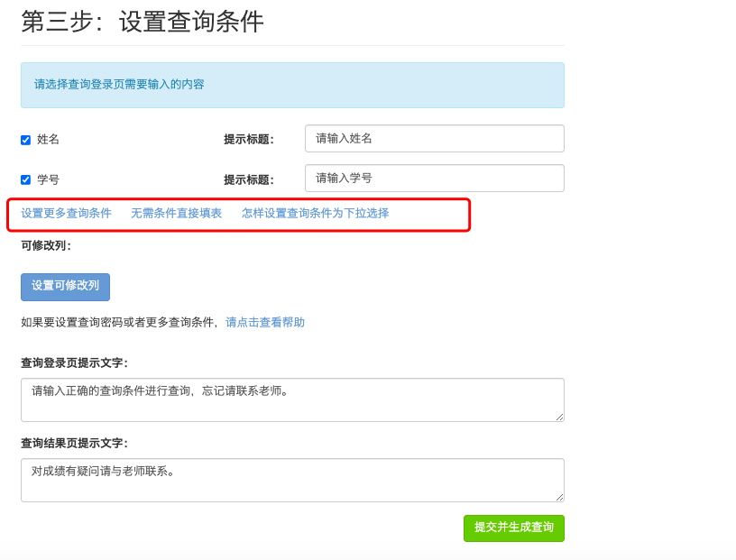Image resolution: width=736 pixels, height=560 pixels.
Task: Click the 请输入学号 prompt title field
Action: click(434, 178)
